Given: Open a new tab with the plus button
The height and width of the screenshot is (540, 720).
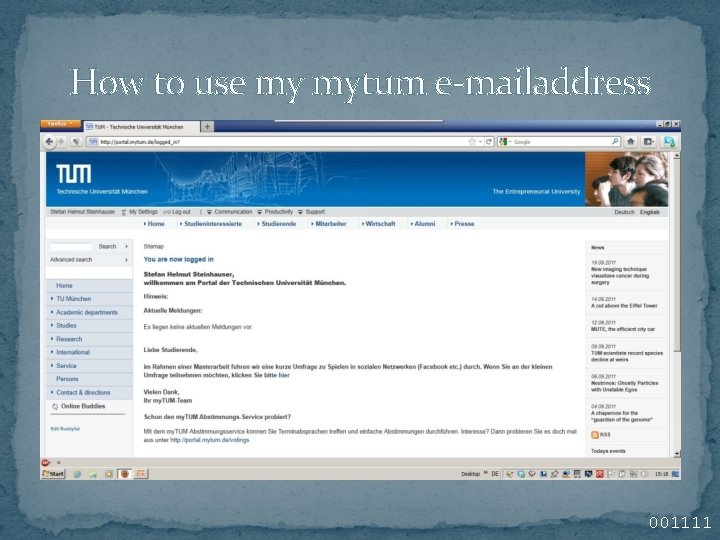Looking at the screenshot, I should 207,126.
